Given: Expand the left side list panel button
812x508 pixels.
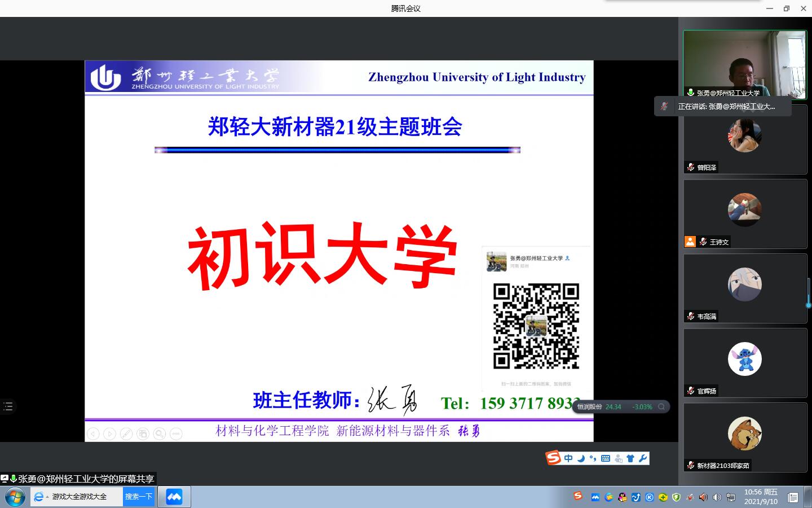Looking at the screenshot, I should click(x=8, y=406).
